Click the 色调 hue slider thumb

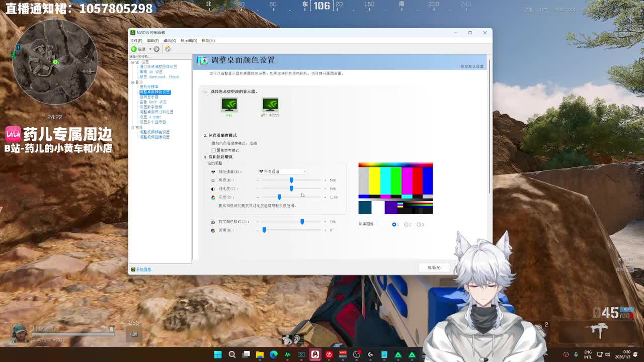point(264,230)
